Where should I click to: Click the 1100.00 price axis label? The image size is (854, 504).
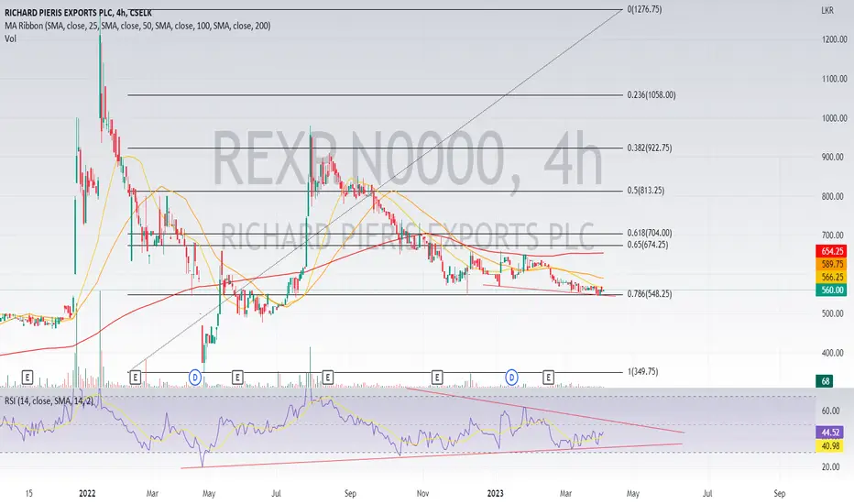(834, 79)
